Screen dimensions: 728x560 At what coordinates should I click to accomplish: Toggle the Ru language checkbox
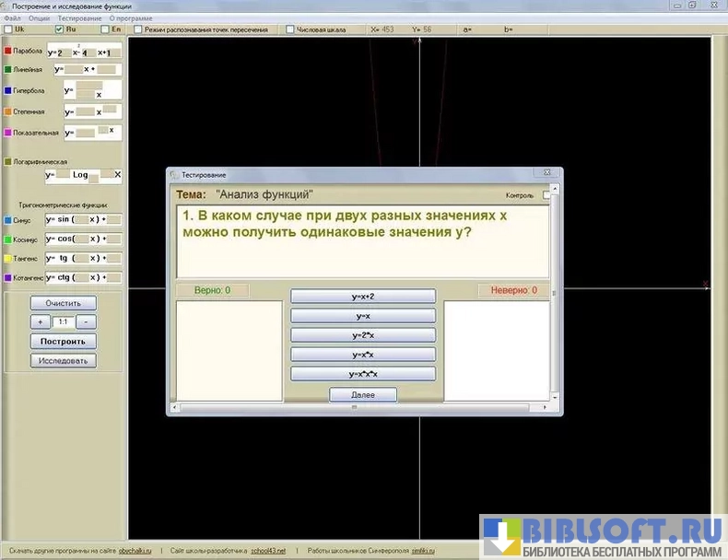[59, 29]
